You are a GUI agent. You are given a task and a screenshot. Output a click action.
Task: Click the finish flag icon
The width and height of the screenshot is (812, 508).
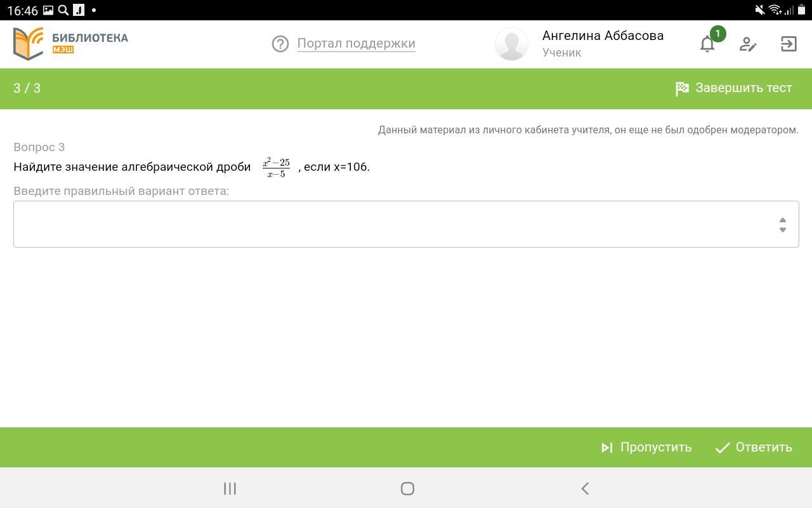point(683,89)
